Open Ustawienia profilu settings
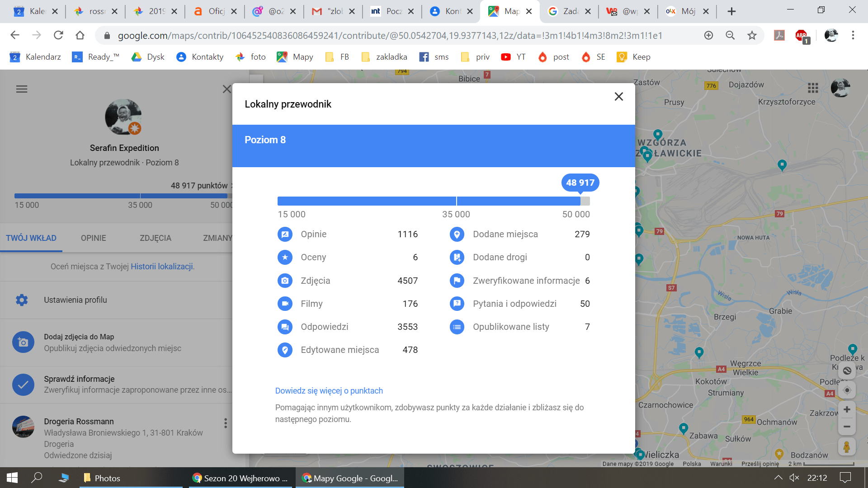Screen dimensions: 868x488 pyautogui.click(x=75, y=300)
